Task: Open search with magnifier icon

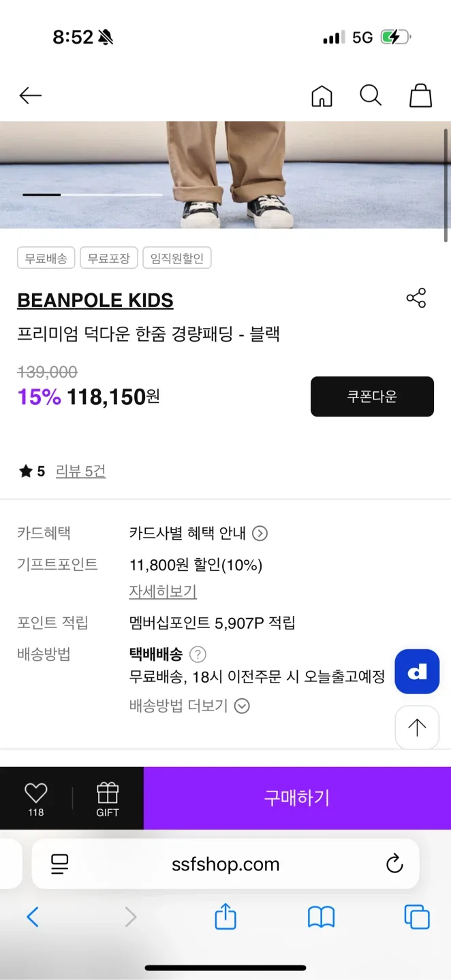Action: coord(371,95)
